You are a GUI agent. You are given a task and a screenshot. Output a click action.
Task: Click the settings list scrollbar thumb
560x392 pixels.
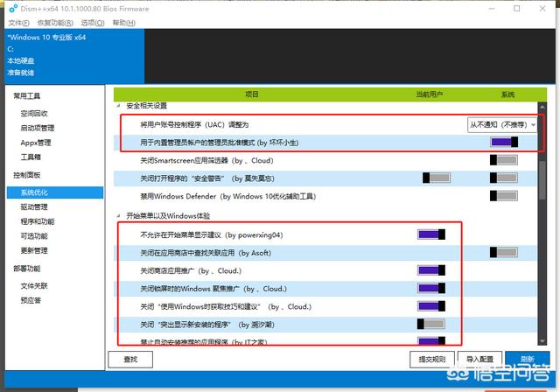(542, 180)
